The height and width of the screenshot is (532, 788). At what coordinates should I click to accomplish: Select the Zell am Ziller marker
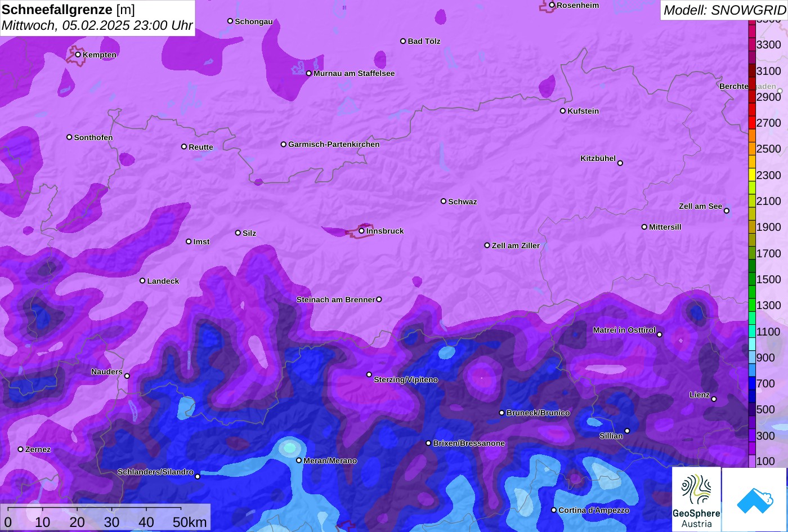[x=487, y=245]
